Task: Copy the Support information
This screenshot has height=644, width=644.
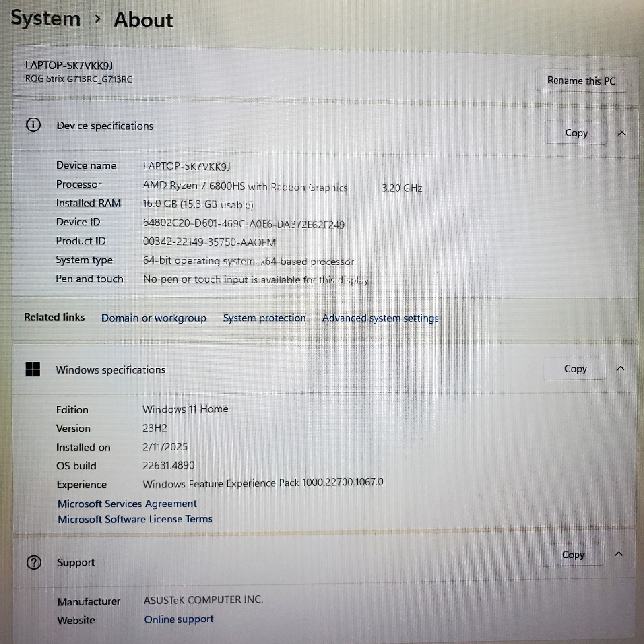Action: point(573,555)
